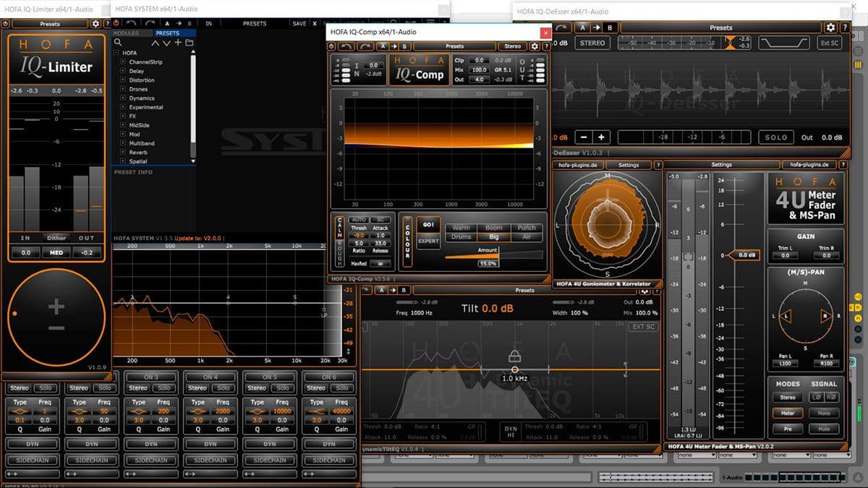Viewport: 868px width, 488px height.
Task: Click Pan L value field L100
Action: [786, 363]
